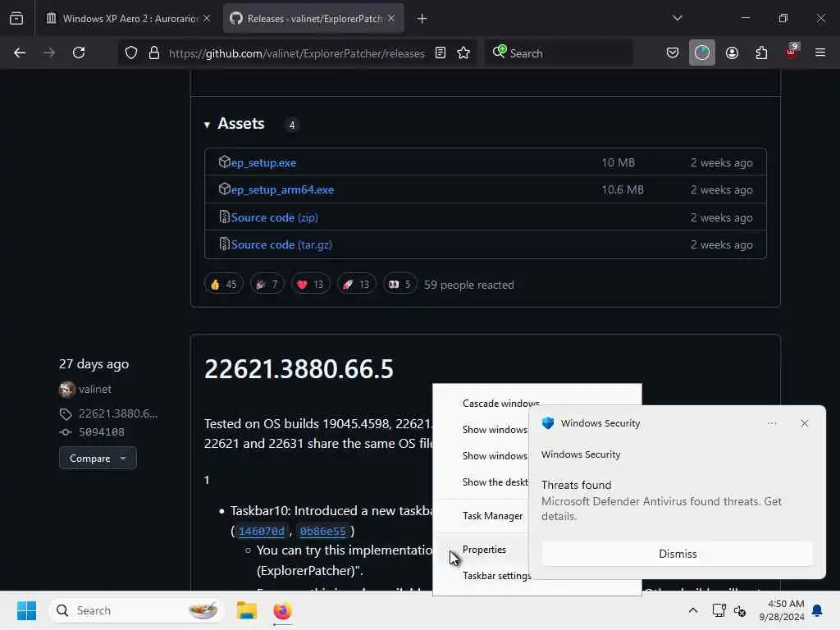The height and width of the screenshot is (630, 840).
Task: View site info via padlock icon
Action: point(153,52)
